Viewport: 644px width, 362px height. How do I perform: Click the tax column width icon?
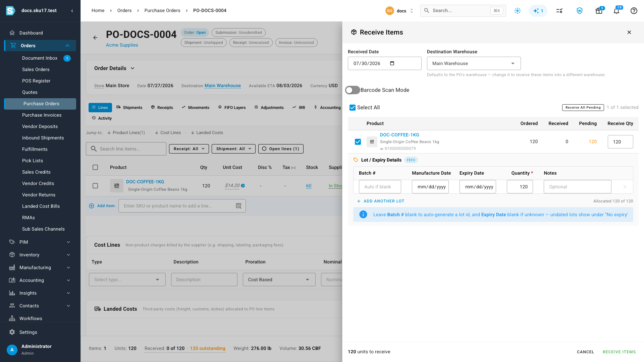(x=293, y=168)
